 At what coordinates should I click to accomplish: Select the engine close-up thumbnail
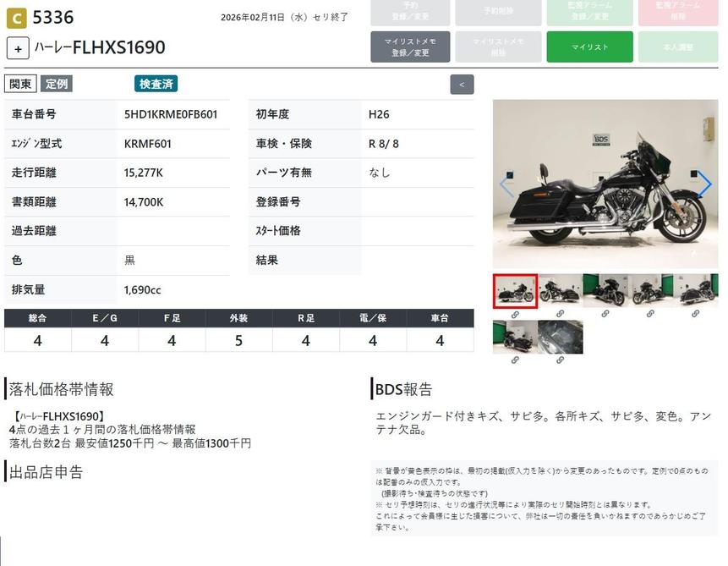pos(560,337)
